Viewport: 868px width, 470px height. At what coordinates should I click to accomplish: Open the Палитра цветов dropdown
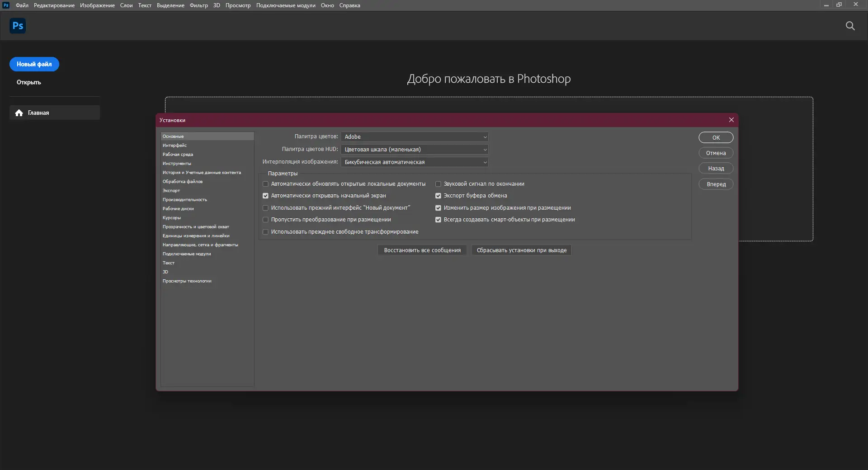pyautogui.click(x=415, y=137)
